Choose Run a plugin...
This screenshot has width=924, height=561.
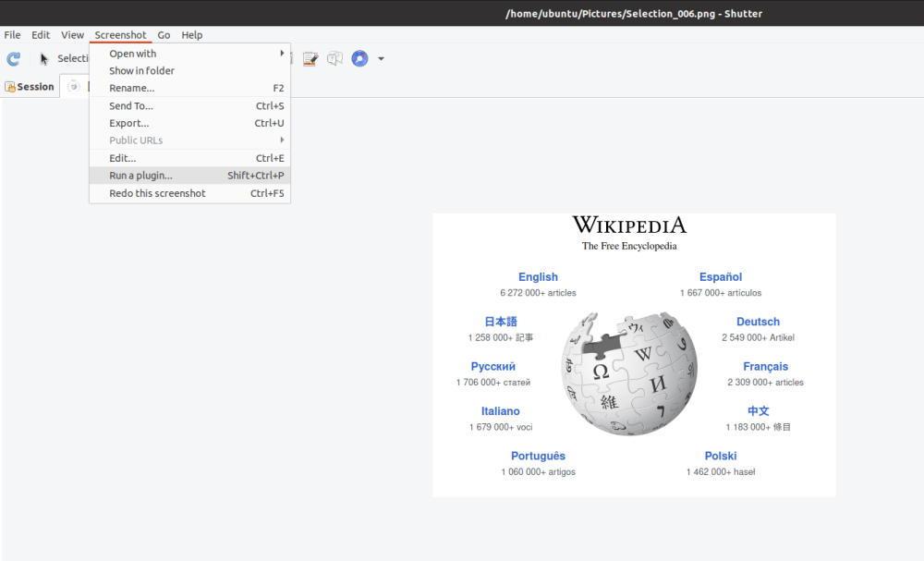[189, 176]
